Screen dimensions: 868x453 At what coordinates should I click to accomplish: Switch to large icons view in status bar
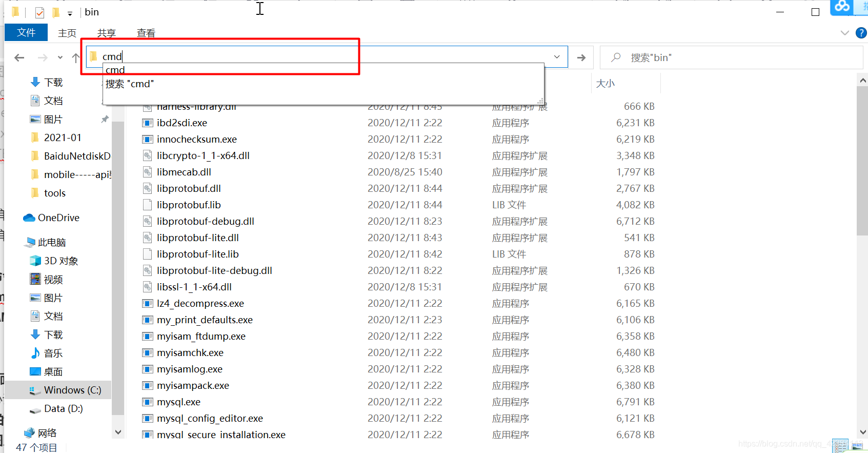click(x=857, y=446)
